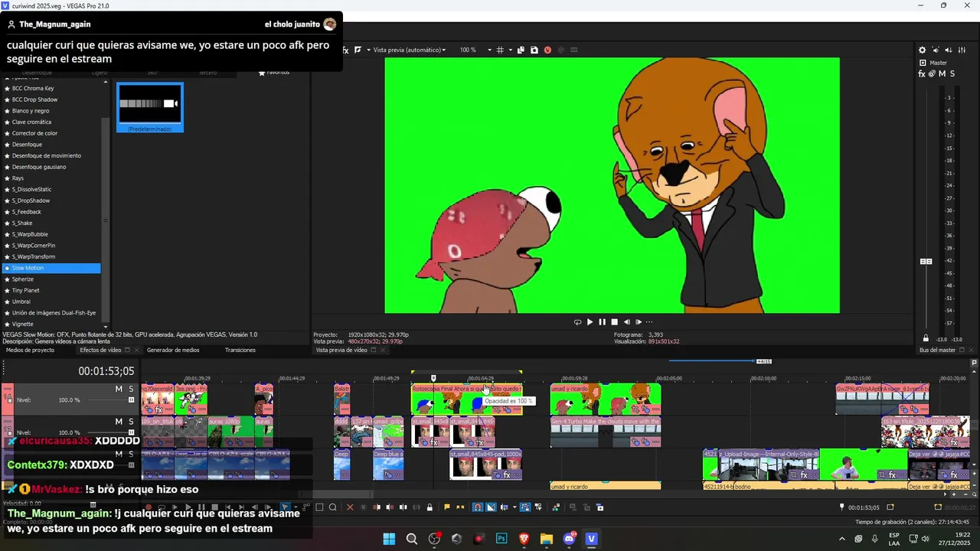Mute the first video track

[x=119, y=389]
